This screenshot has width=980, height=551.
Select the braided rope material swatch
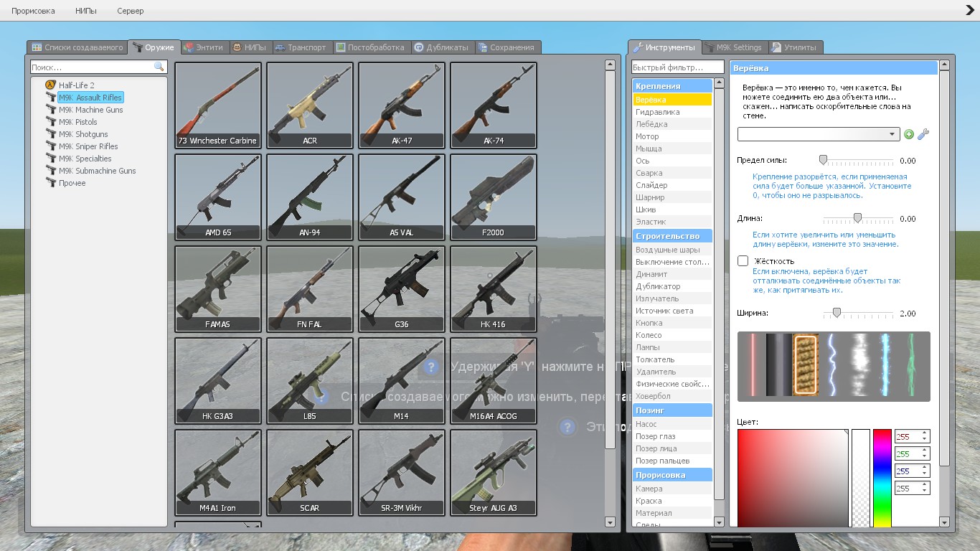coord(806,365)
